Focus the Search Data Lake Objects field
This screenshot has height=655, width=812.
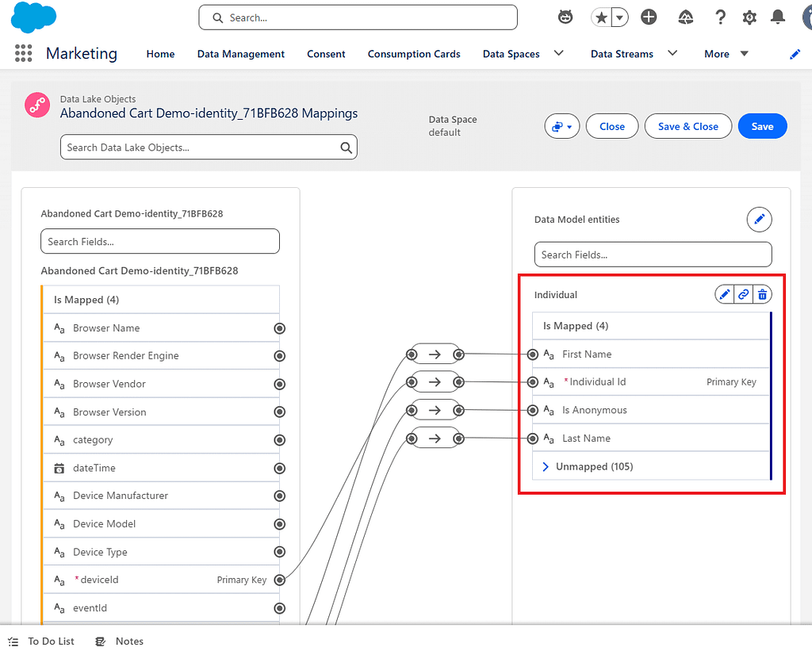(x=209, y=147)
